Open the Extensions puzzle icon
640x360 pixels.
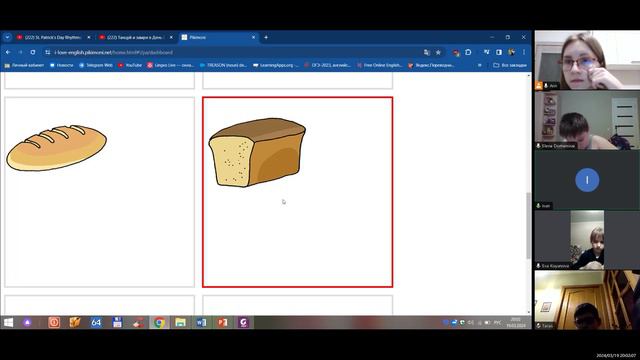point(468,52)
